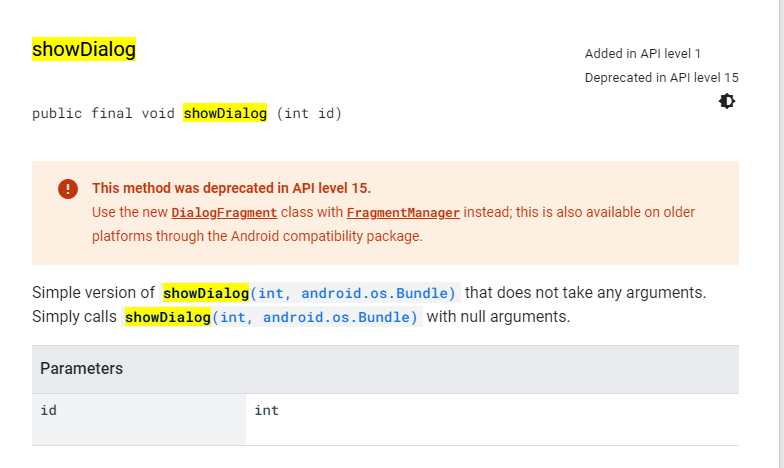Open the FragmentManager link
The width and height of the screenshot is (784, 468).
[403, 213]
